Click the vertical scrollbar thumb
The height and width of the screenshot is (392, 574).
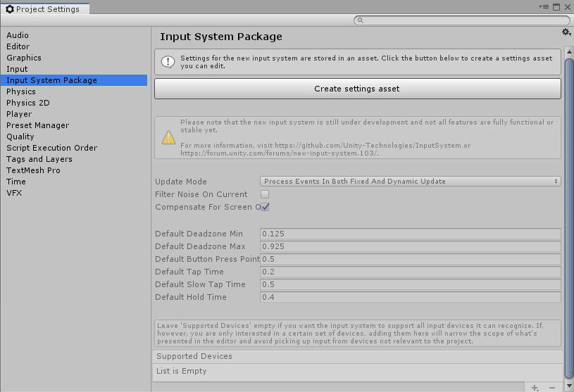(x=570, y=211)
